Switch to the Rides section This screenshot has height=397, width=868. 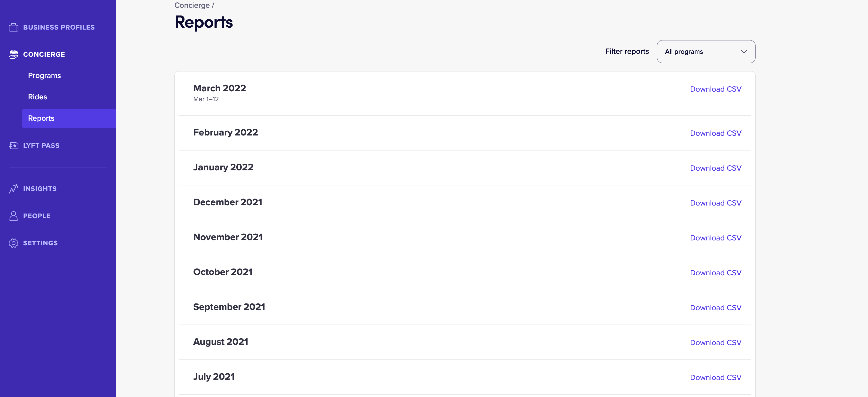[x=37, y=97]
